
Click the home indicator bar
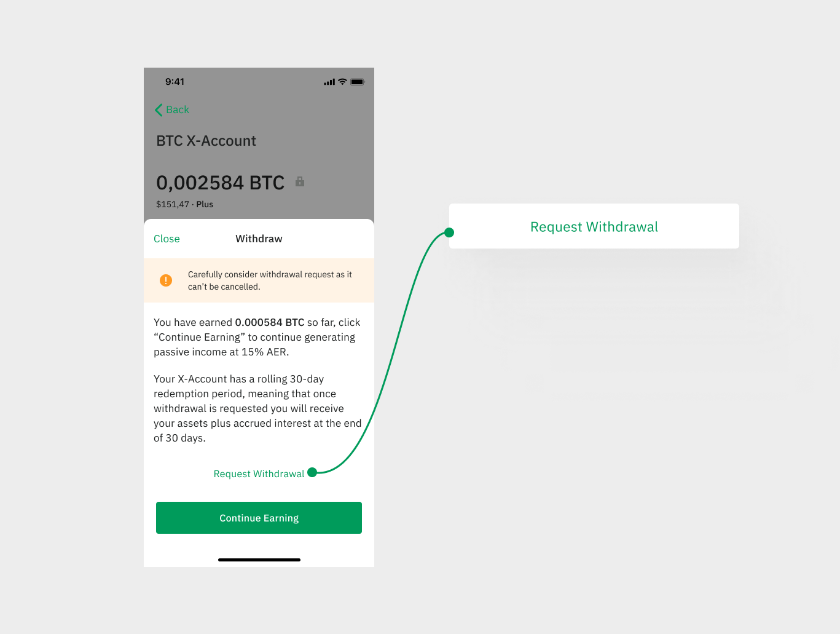(259, 560)
